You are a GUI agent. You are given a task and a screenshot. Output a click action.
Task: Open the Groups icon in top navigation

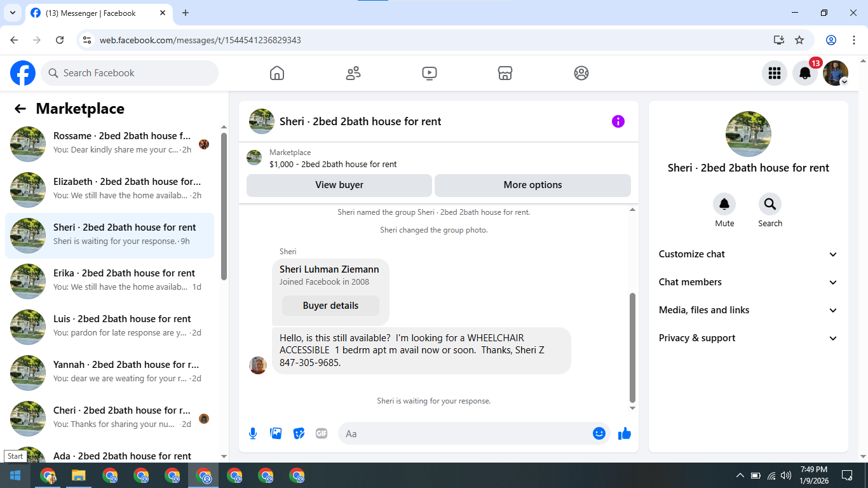click(x=581, y=73)
